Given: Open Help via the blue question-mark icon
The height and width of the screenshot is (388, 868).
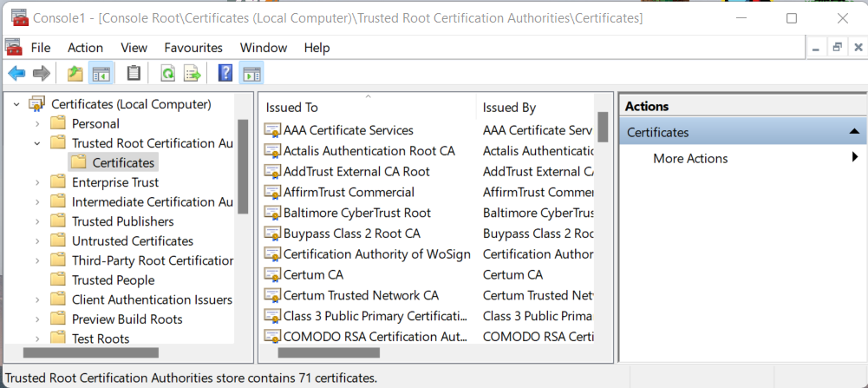Looking at the screenshot, I should [225, 73].
